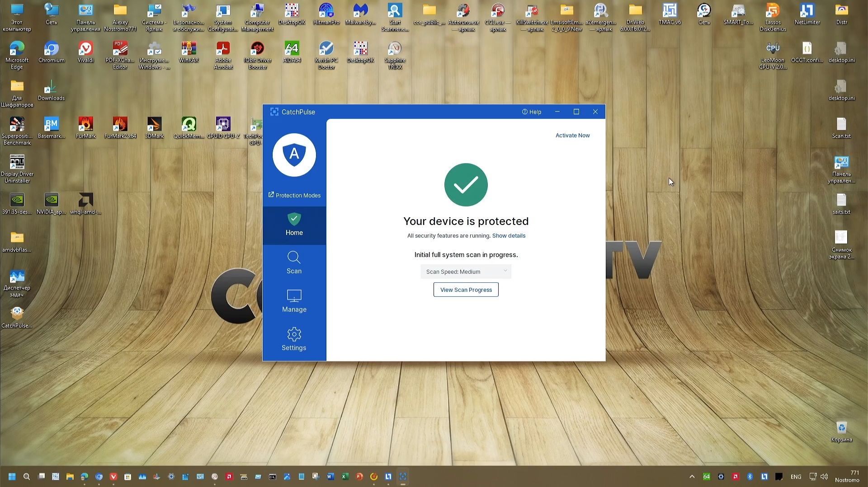This screenshot has height=487, width=868.
Task: Open the Malwarebytes desktop shortcut
Action: point(360,14)
